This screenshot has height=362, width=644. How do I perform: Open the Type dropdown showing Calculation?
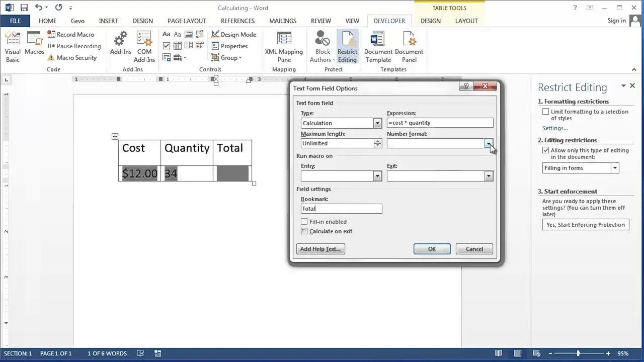(377, 123)
